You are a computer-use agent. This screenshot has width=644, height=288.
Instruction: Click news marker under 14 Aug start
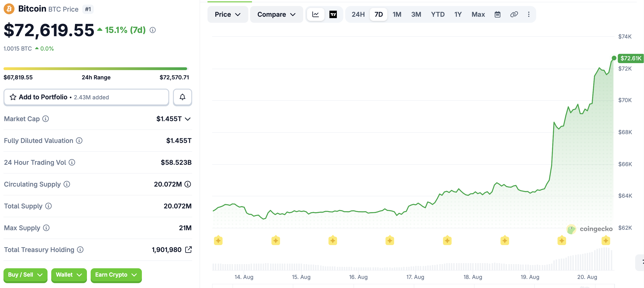pos(218,240)
